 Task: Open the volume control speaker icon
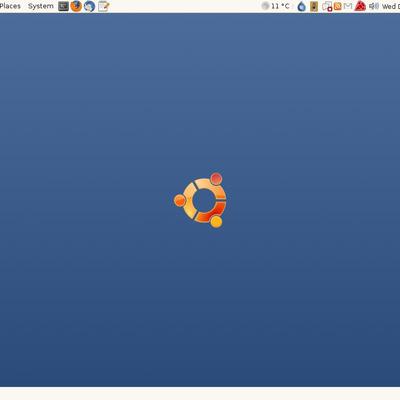tap(374, 6)
